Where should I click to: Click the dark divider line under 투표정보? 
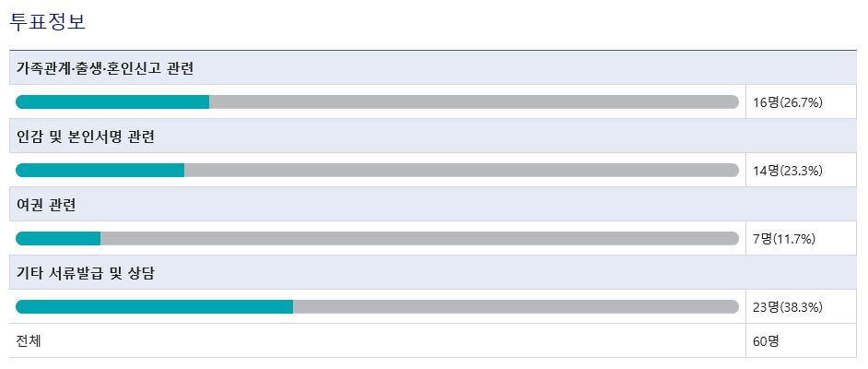(433, 50)
